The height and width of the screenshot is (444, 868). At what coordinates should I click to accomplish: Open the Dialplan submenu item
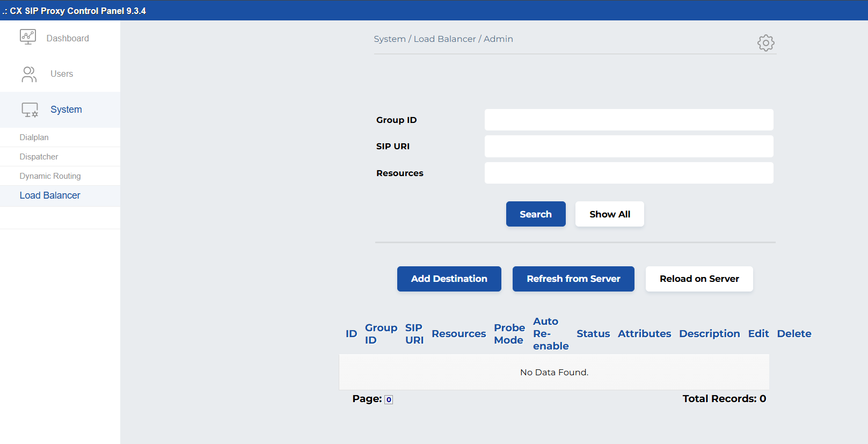(x=34, y=137)
